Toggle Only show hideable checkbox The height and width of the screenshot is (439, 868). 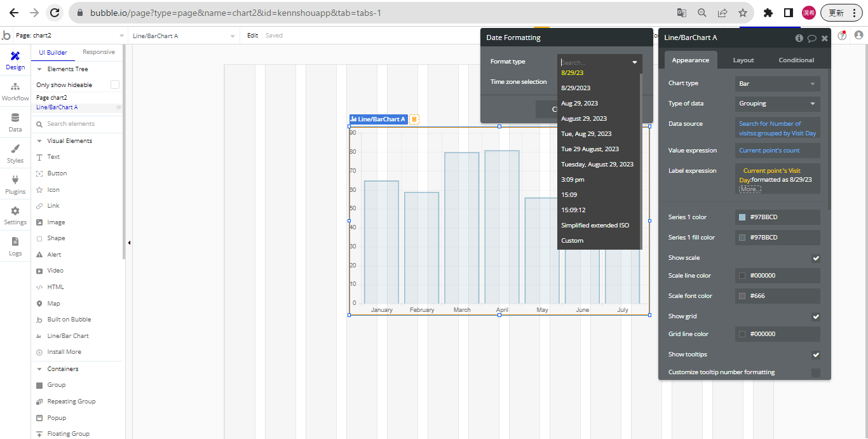[x=115, y=84]
